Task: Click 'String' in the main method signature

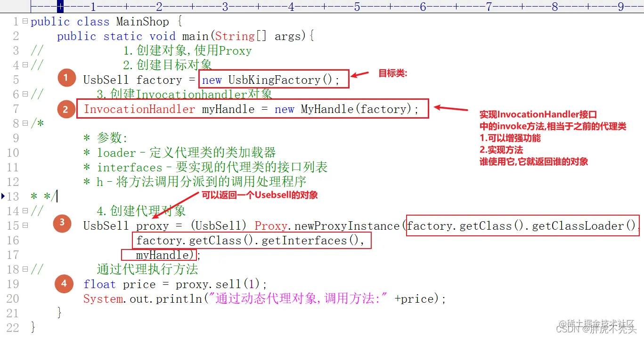Action: coord(235,36)
